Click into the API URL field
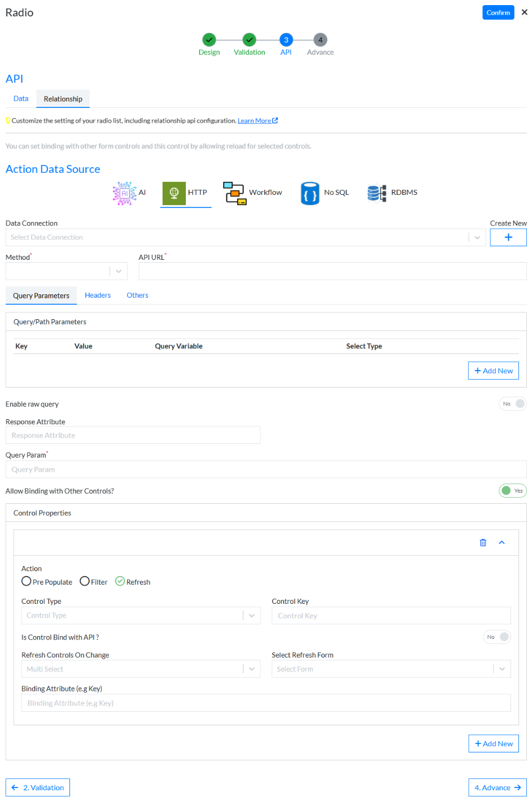The width and height of the screenshot is (532, 801). [332, 272]
